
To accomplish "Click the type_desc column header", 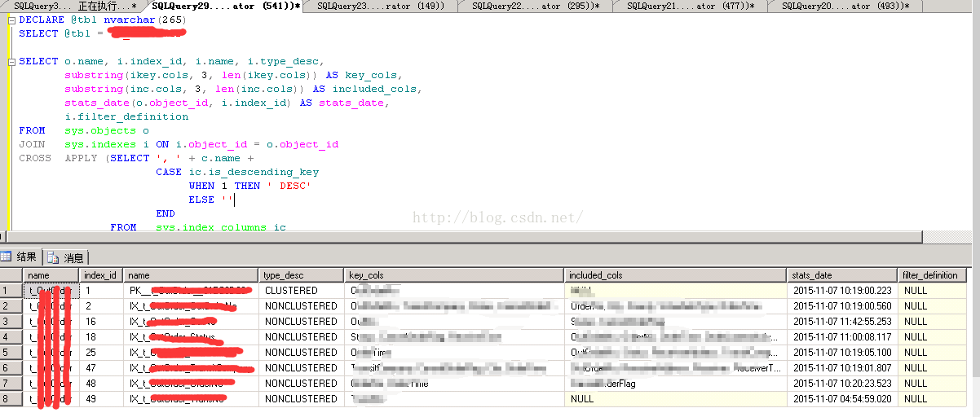I will [x=302, y=275].
